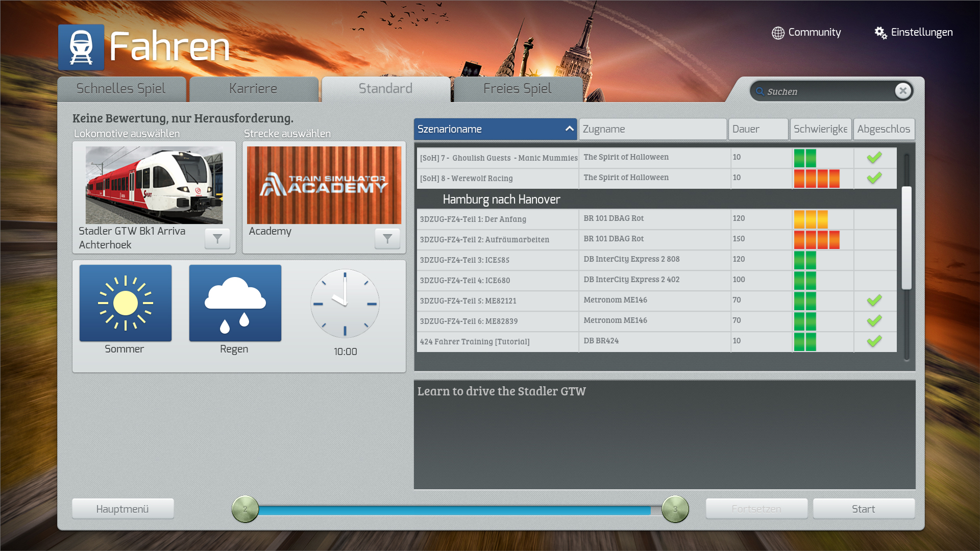
Task: Open Community via globe icon
Action: [x=778, y=33]
